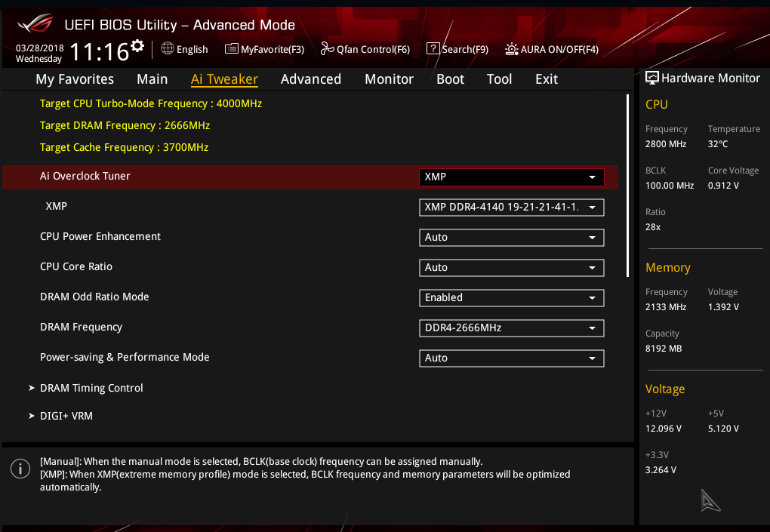Click the Memory section heading
The image size is (770, 532).
[x=668, y=267]
